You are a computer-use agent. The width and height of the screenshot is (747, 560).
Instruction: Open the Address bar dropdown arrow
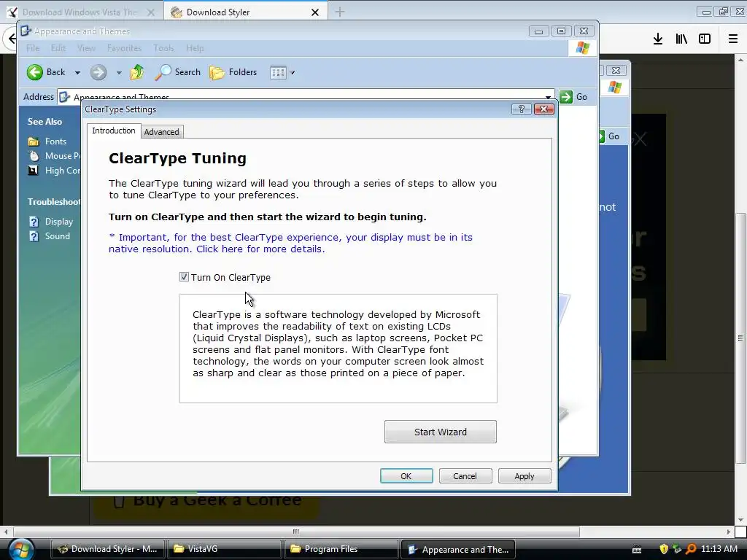point(549,97)
